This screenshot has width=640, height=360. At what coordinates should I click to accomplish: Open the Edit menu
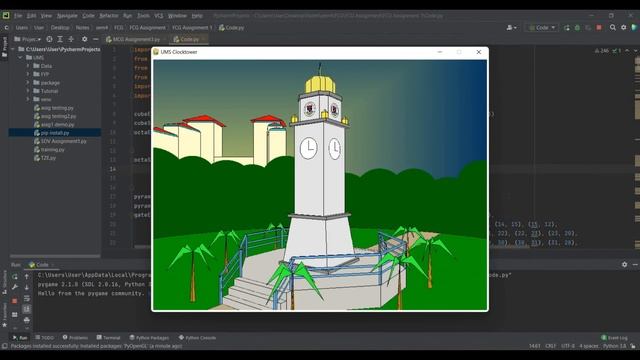tap(31, 16)
